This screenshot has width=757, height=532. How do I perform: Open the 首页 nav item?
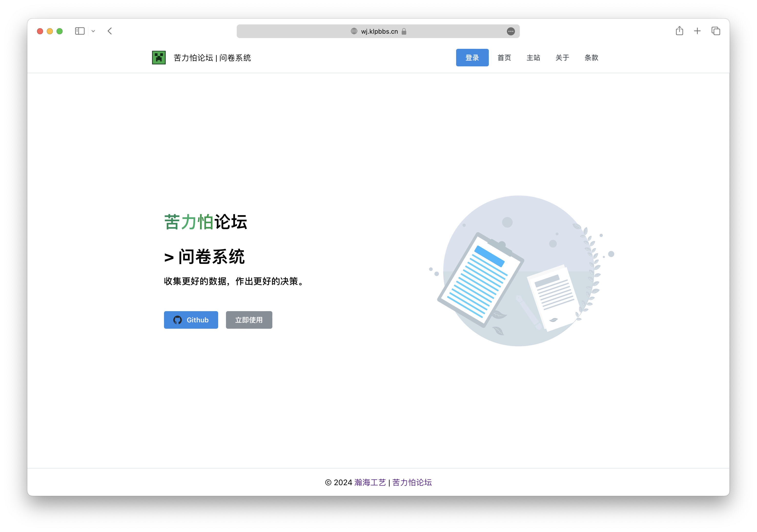pos(504,58)
